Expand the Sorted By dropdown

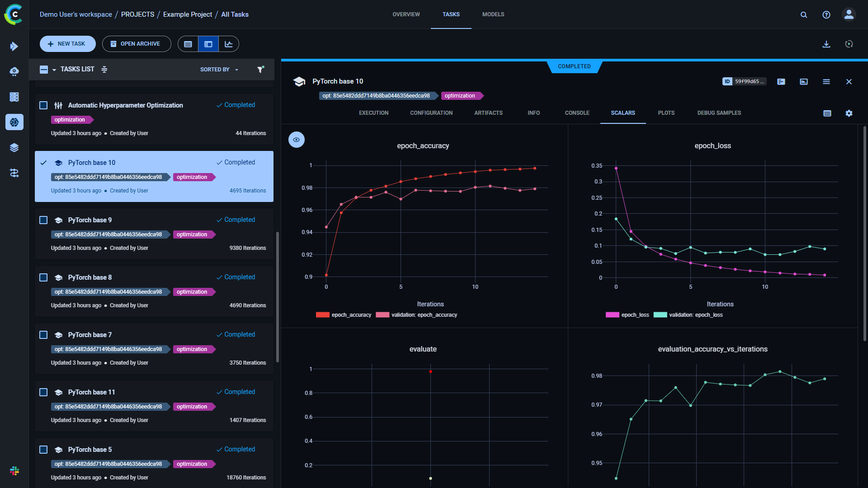click(219, 70)
